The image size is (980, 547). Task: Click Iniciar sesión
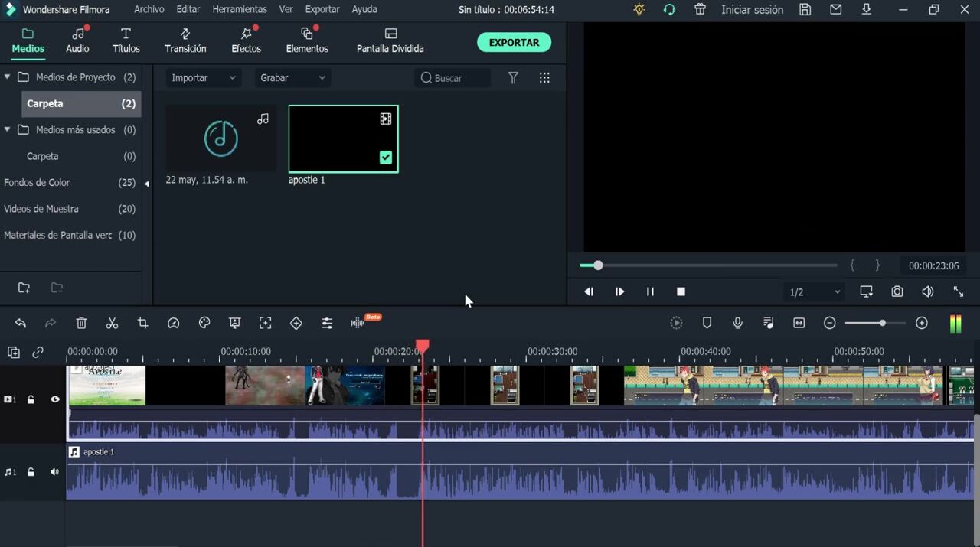[x=752, y=10]
